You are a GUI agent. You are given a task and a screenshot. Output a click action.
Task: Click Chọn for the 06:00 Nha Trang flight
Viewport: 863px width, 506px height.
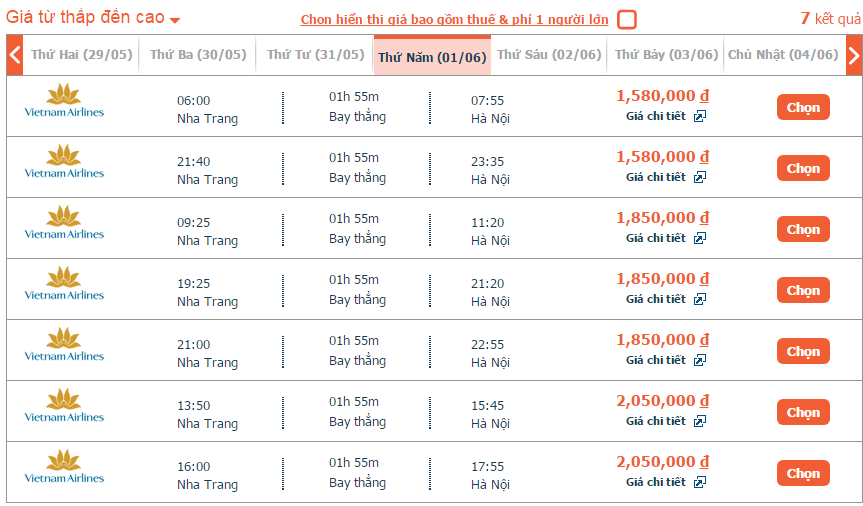click(803, 107)
